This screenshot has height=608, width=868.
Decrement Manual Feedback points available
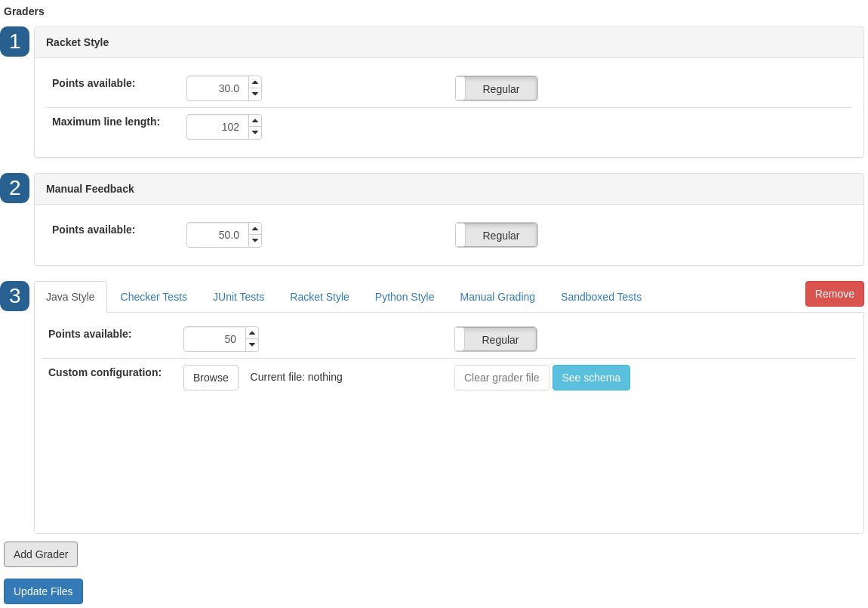click(x=255, y=241)
